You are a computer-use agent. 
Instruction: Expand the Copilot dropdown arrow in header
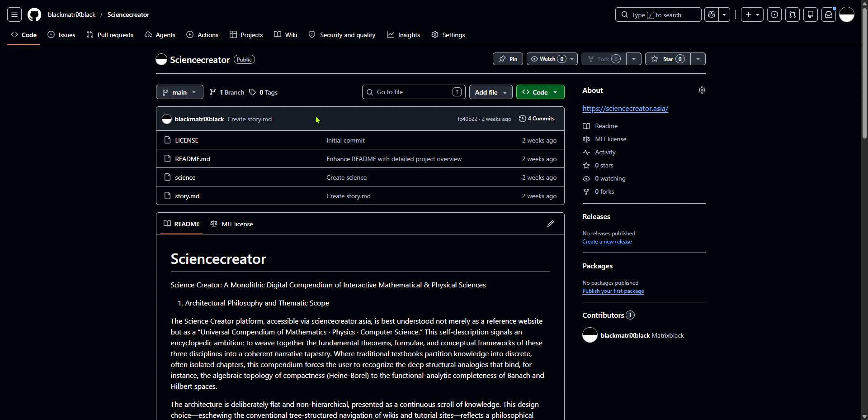click(725, 14)
